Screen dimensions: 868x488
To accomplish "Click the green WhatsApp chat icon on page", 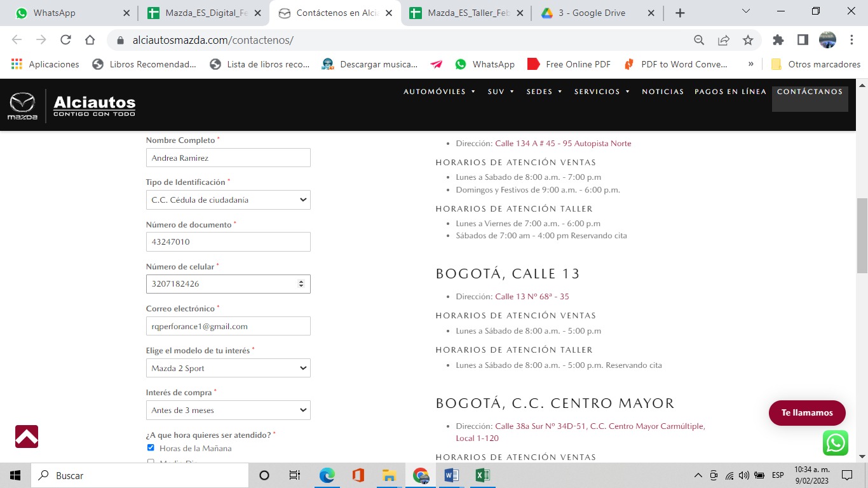I will point(835,443).
